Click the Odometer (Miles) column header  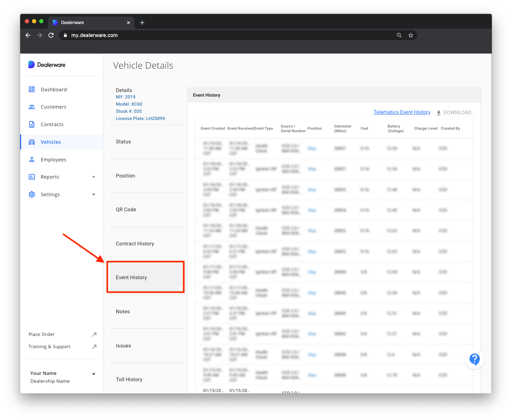click(343, 129)
